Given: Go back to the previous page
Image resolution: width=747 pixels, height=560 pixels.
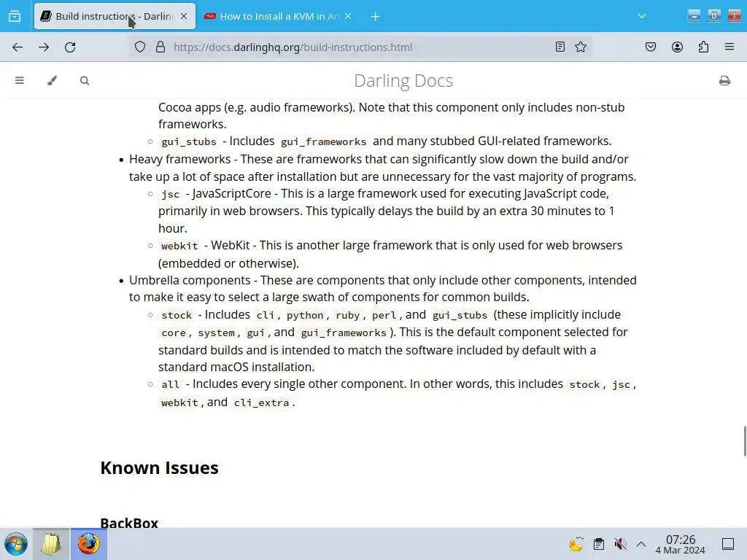Looking at the screenshot, I should pyautogui.click(x=18, y=47).
